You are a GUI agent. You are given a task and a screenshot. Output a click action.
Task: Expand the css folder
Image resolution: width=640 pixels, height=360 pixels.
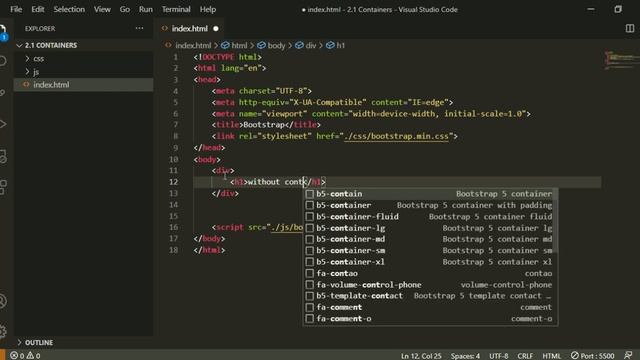tap(84, 59)
